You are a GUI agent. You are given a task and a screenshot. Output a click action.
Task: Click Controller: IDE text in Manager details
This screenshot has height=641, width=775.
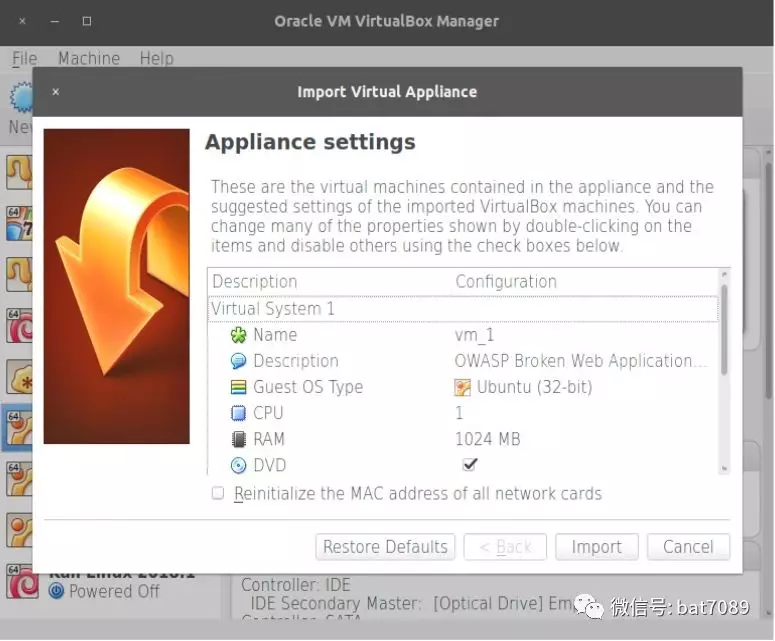point(296,585)
